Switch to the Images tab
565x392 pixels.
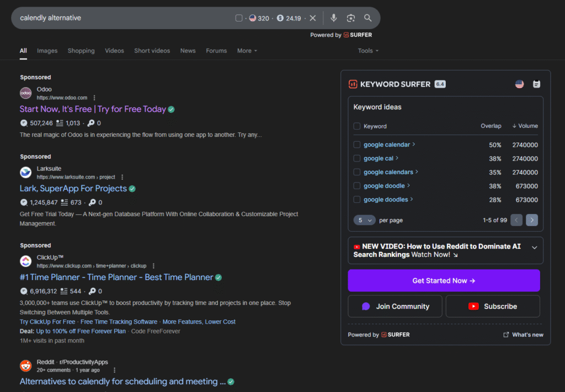[47, 51]
